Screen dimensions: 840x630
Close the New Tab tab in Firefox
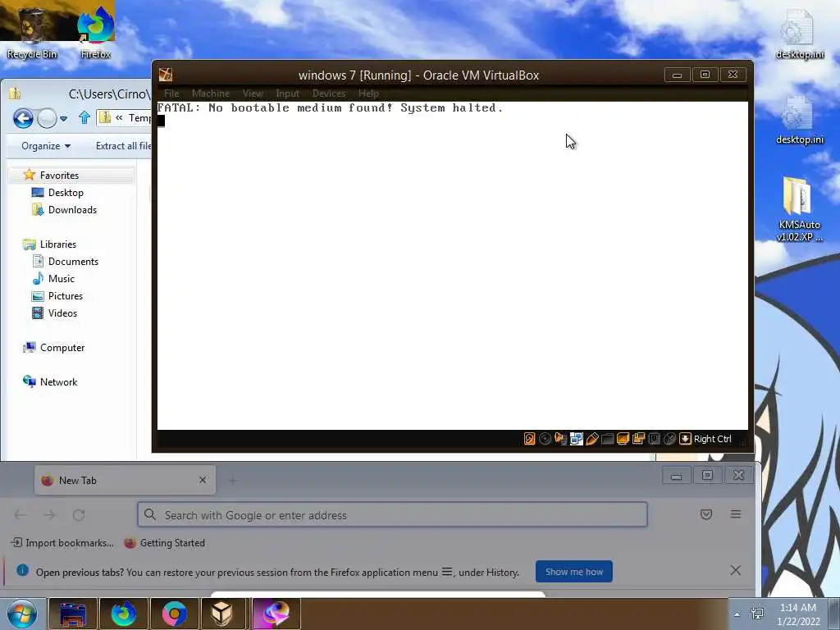tap(203, 480)
